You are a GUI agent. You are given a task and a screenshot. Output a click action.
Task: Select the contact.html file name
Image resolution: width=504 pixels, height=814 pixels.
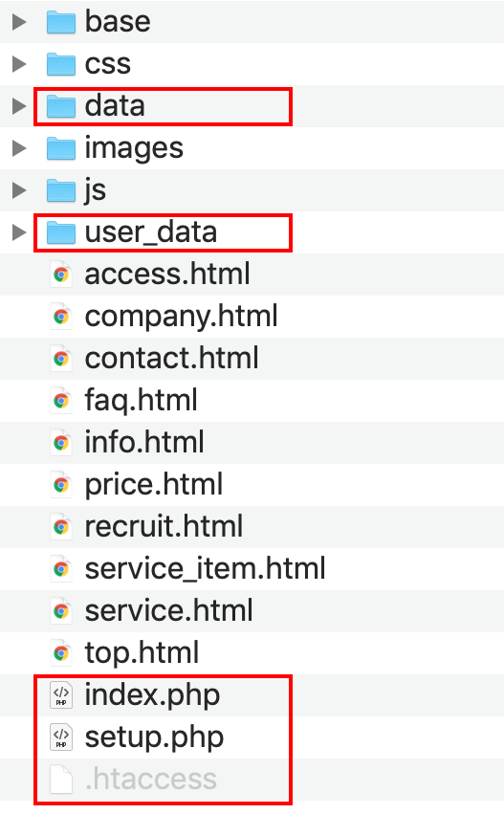tap(172, 358)
